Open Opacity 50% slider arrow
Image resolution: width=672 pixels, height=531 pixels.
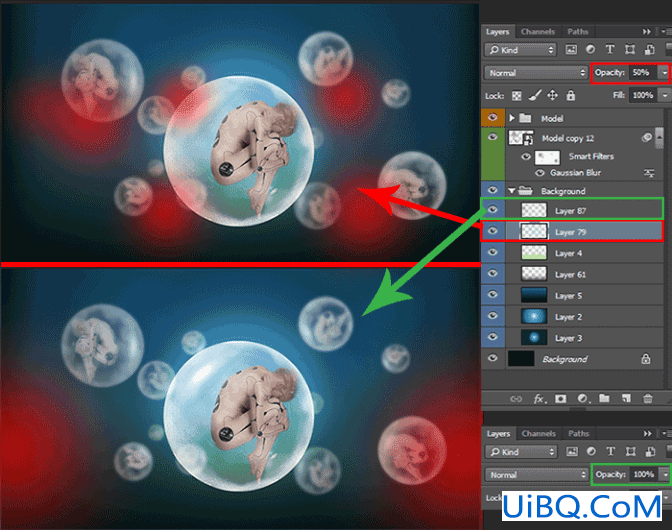[x=665, y=73]
